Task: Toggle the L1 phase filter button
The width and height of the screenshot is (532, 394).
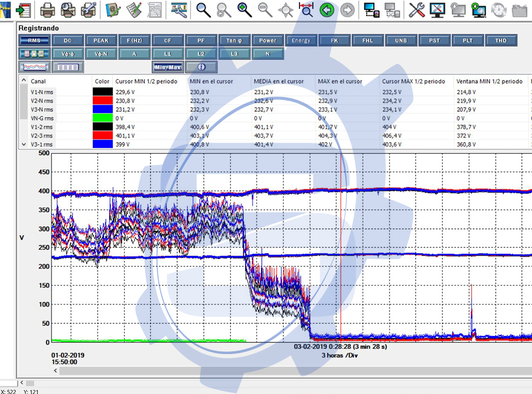Action: (x=168, y=54)
